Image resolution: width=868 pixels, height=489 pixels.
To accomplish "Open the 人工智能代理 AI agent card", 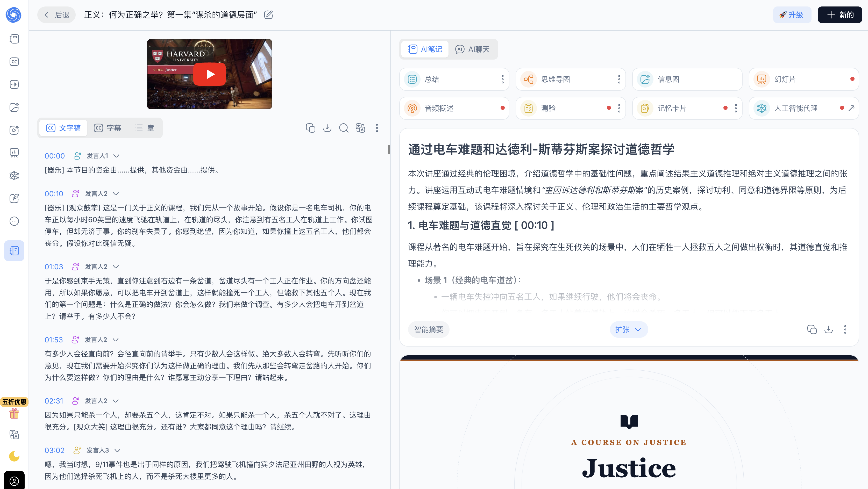I will click(804, 108).
